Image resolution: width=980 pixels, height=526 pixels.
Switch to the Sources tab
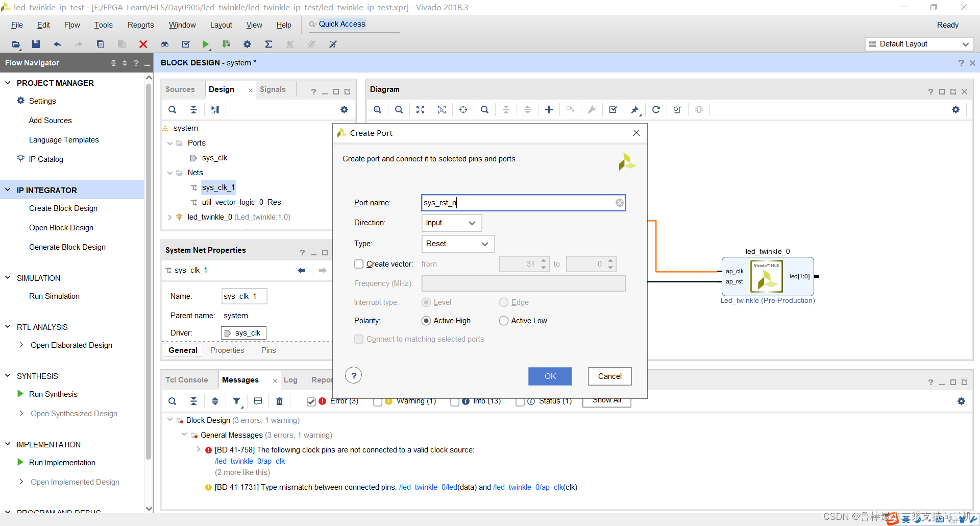click(x=180, y=89)
